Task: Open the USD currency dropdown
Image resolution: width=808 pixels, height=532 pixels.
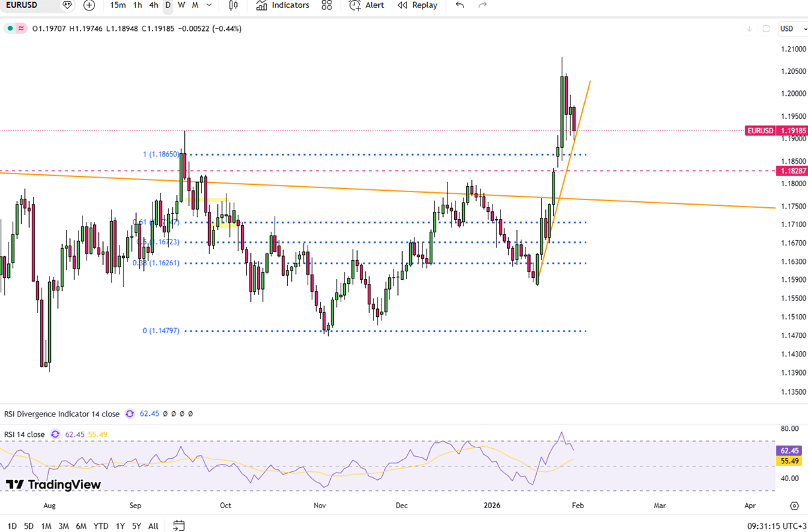Action: point(790,28)
